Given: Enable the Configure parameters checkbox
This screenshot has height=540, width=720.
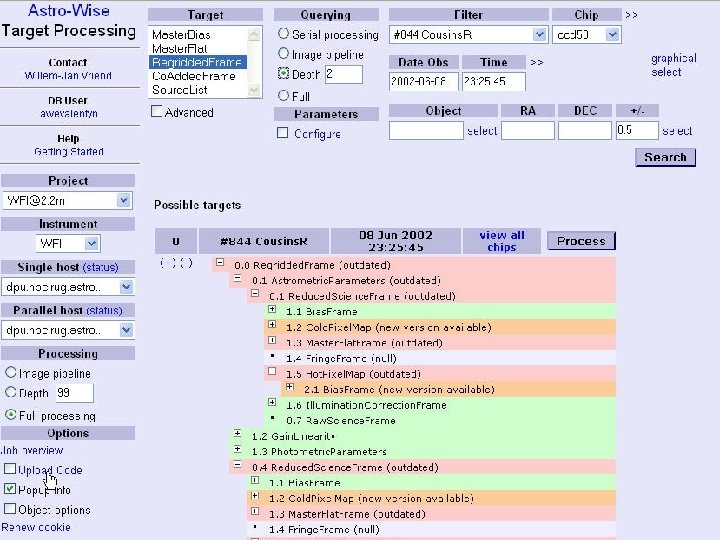Looking at the screenshot, I should [283, 133].
